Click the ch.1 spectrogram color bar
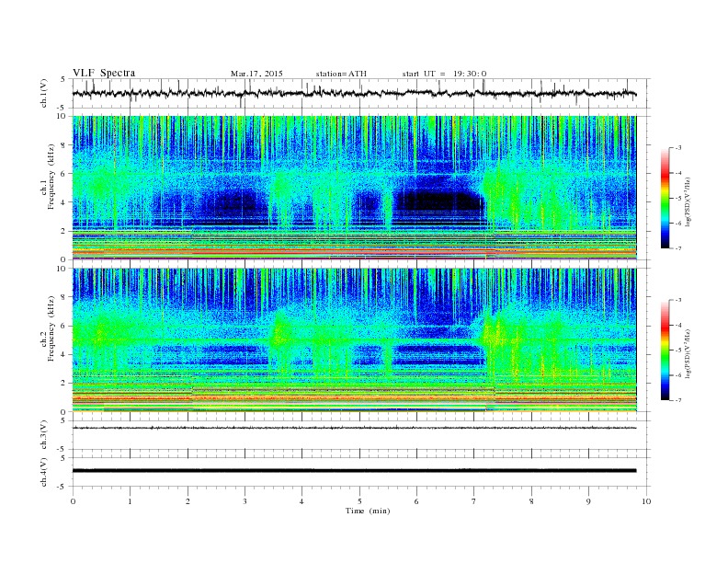Viewport: 728px width, 563px height. (665, 198)
